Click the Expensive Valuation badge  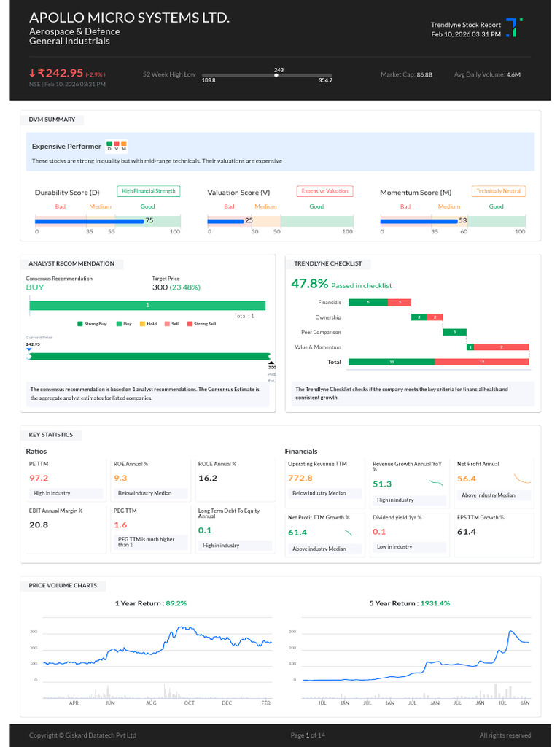click(x=324, y=191)
